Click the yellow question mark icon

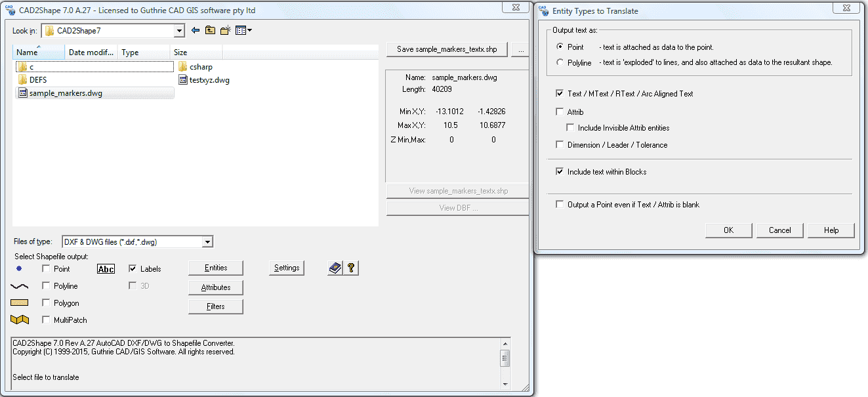351,268
